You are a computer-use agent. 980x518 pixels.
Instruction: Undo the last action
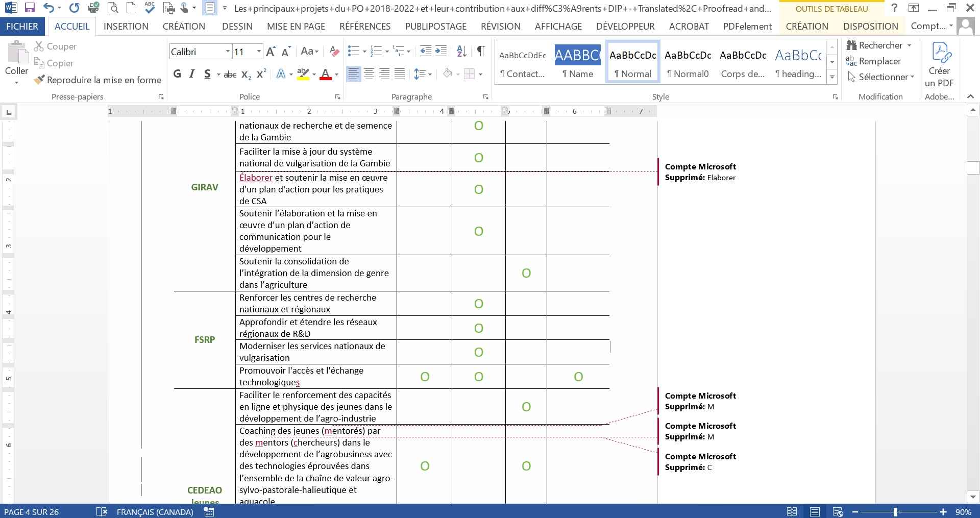[x=48, y=8]
